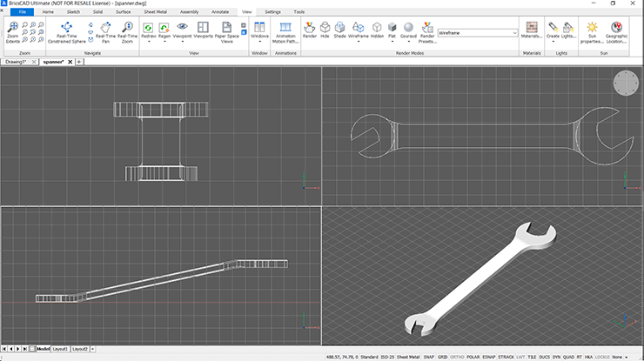Toggle POLAR tracking in status bar

474,357
